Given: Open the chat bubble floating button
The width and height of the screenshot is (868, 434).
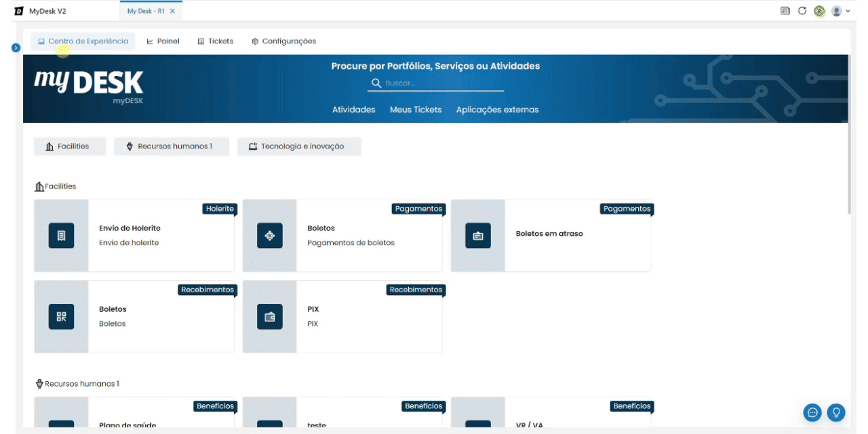Looking at the screenshot, I should (812, 412).
